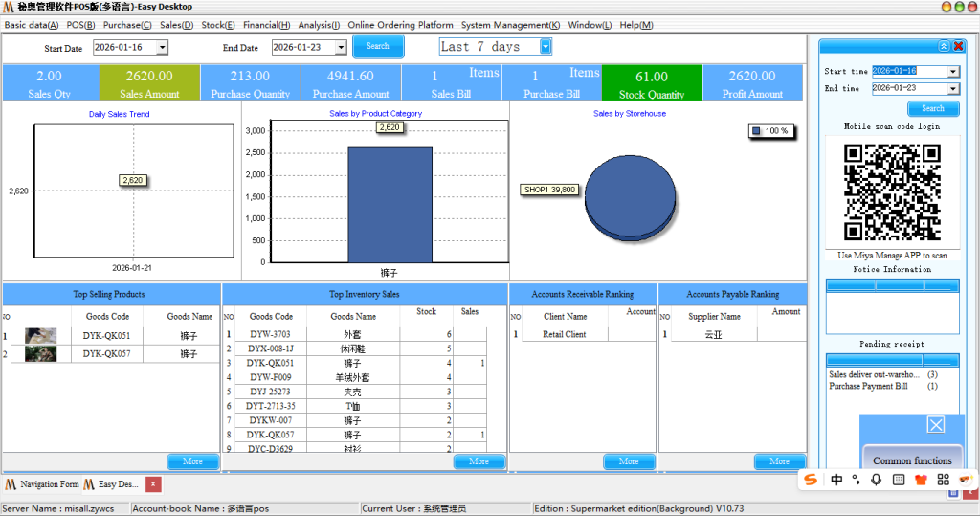Click the blue 100% pie legend swatch
The height and width of the screenshot is (516, 980).
point(756,130)
